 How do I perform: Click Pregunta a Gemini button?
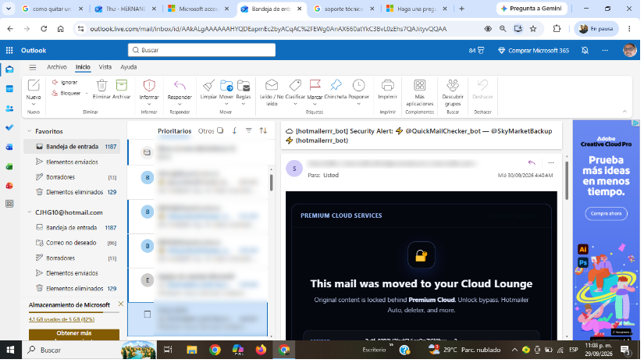(531, 9)
